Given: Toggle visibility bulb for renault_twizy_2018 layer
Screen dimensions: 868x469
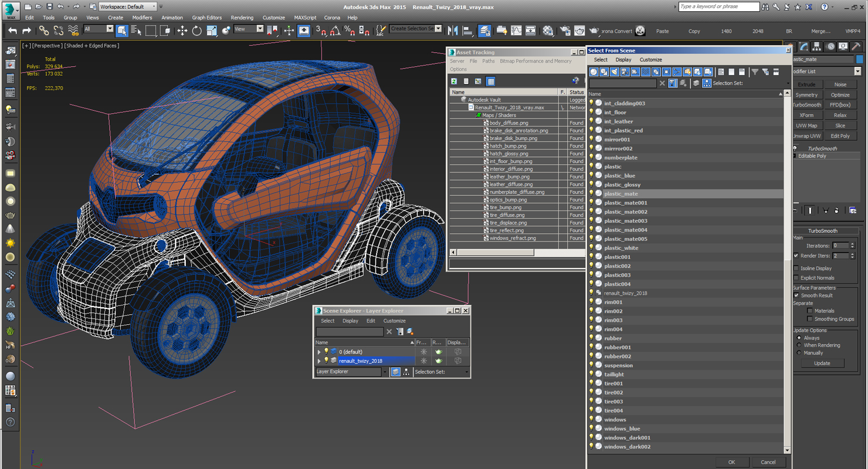Looking at the screenshot, I should coord(326,361).
